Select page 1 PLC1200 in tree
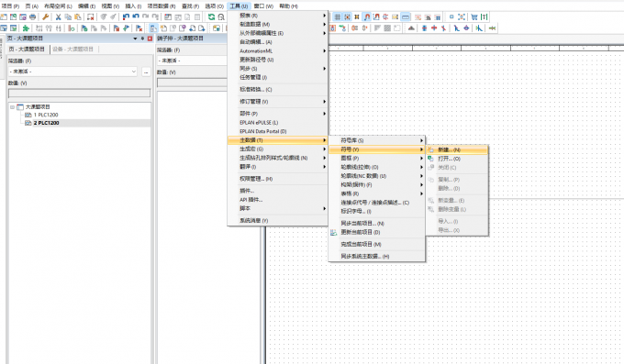 [46, 115]
